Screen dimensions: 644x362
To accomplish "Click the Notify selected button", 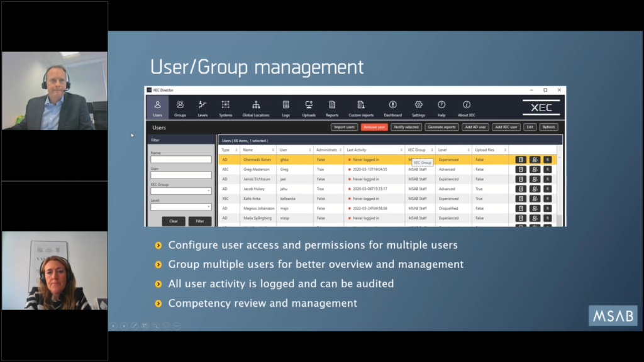I will (x=406, y=127).
